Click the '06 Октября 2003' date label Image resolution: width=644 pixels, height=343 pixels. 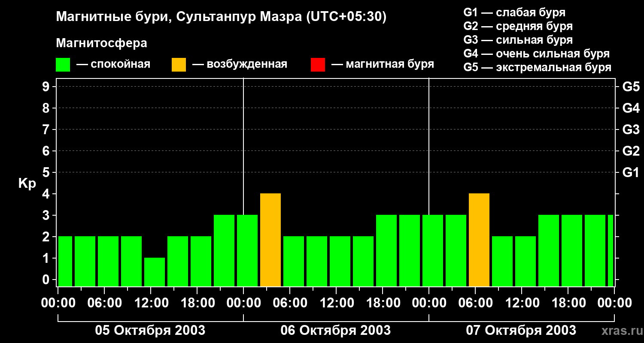coord(336,331)
